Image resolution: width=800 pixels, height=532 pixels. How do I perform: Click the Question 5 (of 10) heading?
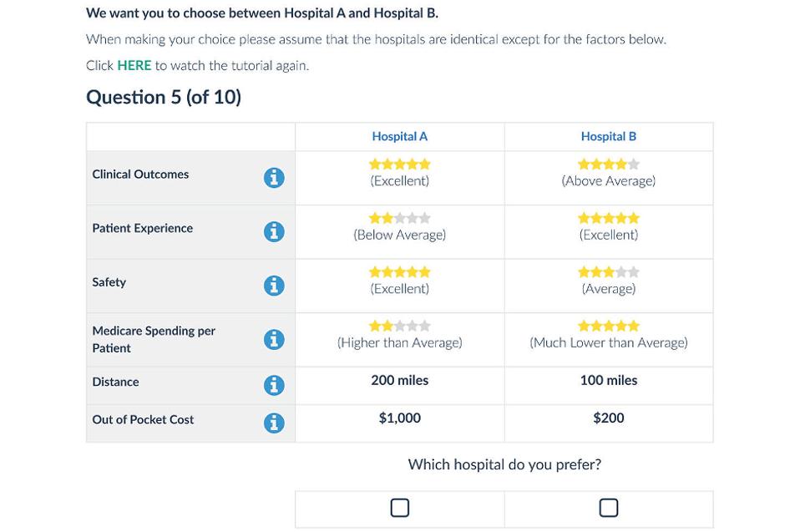(164, 97)
